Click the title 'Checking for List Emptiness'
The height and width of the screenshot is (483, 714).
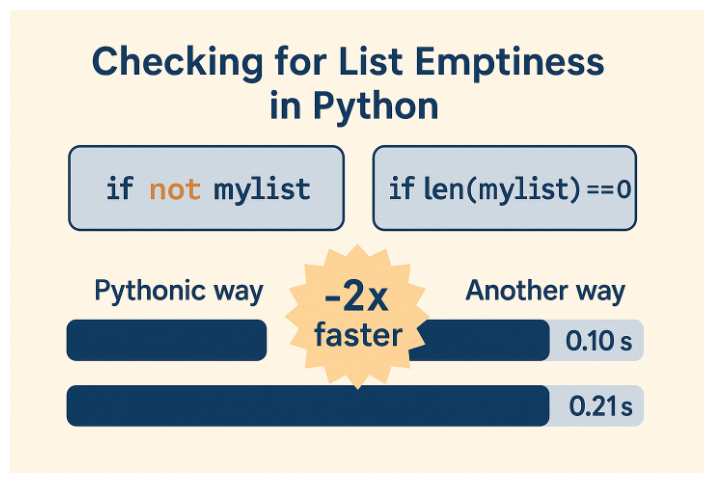click(348, 63)
